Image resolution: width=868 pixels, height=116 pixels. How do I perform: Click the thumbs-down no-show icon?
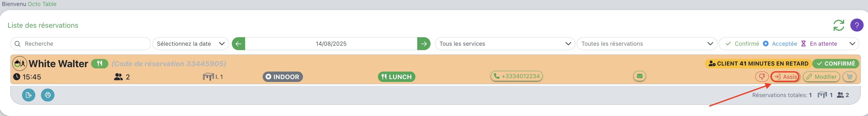click(762, 77)
